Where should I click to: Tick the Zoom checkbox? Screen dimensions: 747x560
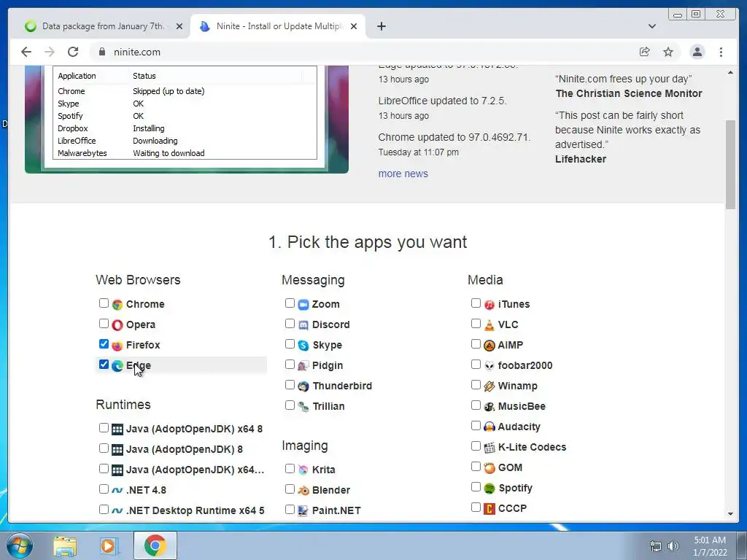tap(290, 303)
